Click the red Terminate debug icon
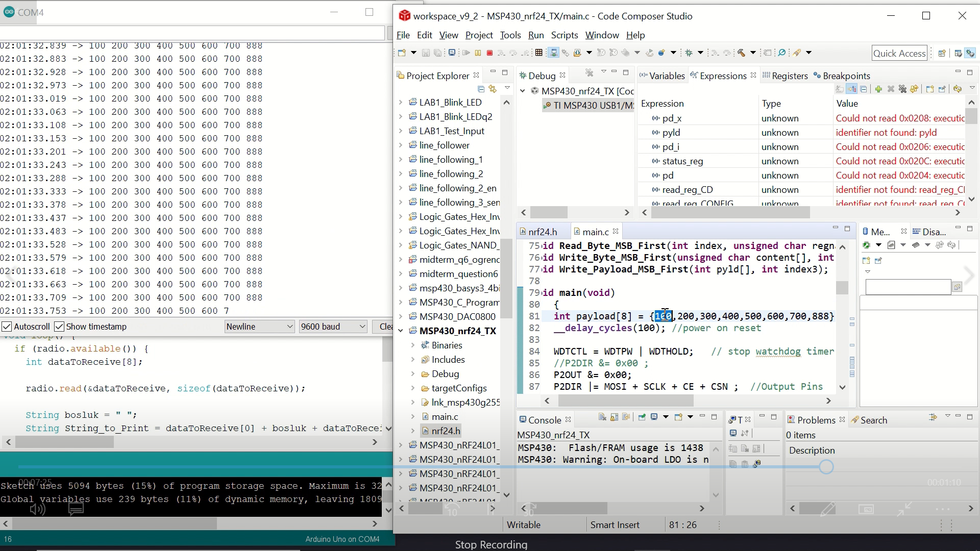The image size is (980, 551). click(x=490, y=53)
